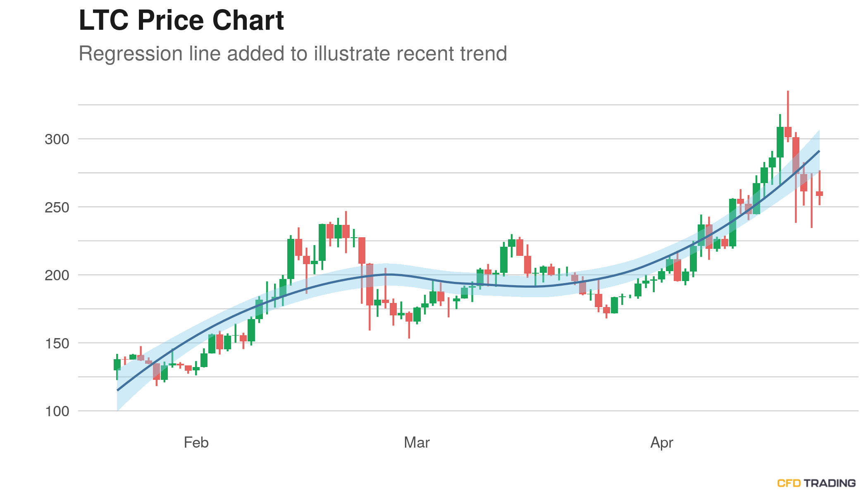Open the CFD TRADING logo link
Image resolution: width=868 pixels, height=496 pixels.
coord(816,483)
